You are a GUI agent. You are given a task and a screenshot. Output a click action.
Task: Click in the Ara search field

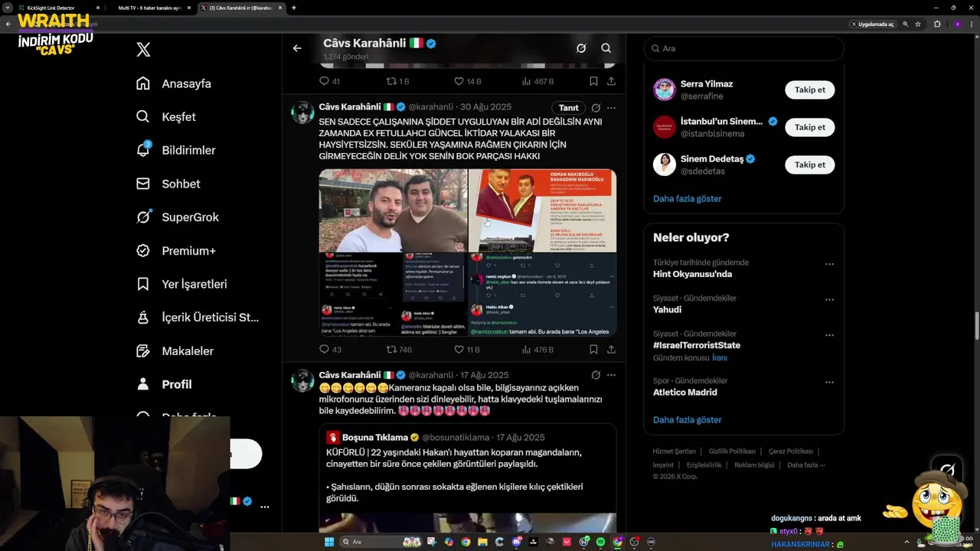[743, 48]
